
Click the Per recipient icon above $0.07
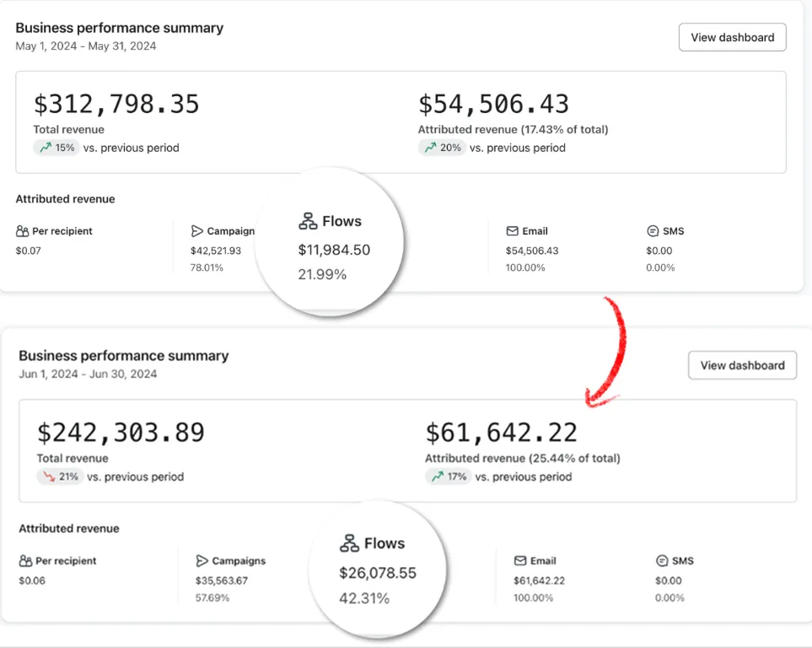[x=22, y=231]
